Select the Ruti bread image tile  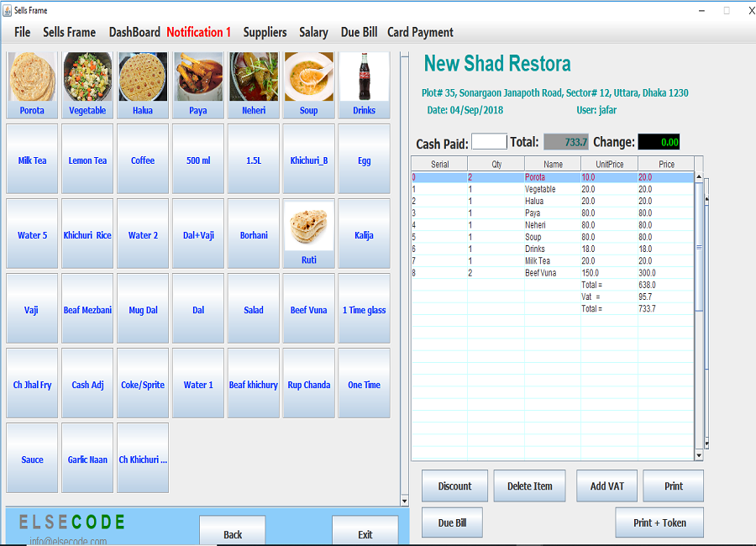point(309,226)
